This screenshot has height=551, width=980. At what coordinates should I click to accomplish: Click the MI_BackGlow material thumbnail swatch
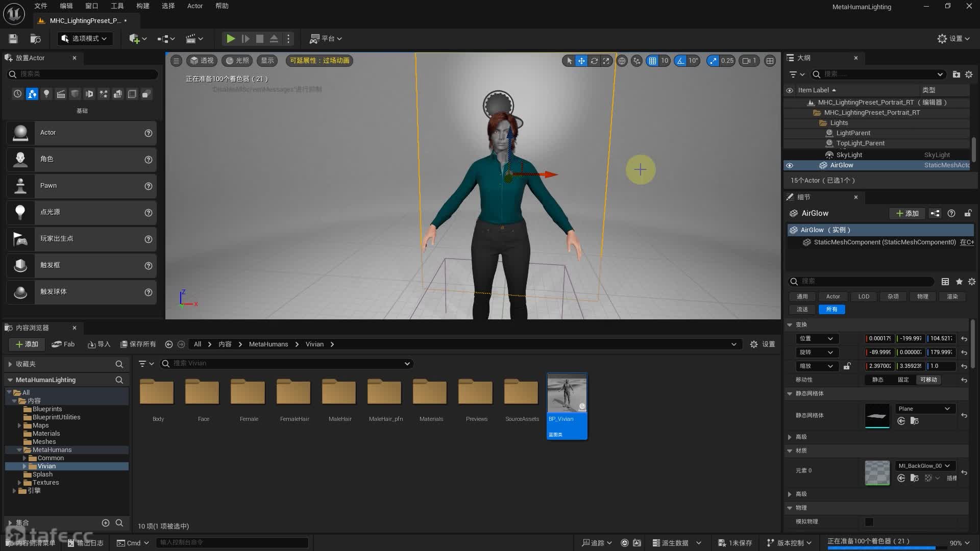pos(877,472)
